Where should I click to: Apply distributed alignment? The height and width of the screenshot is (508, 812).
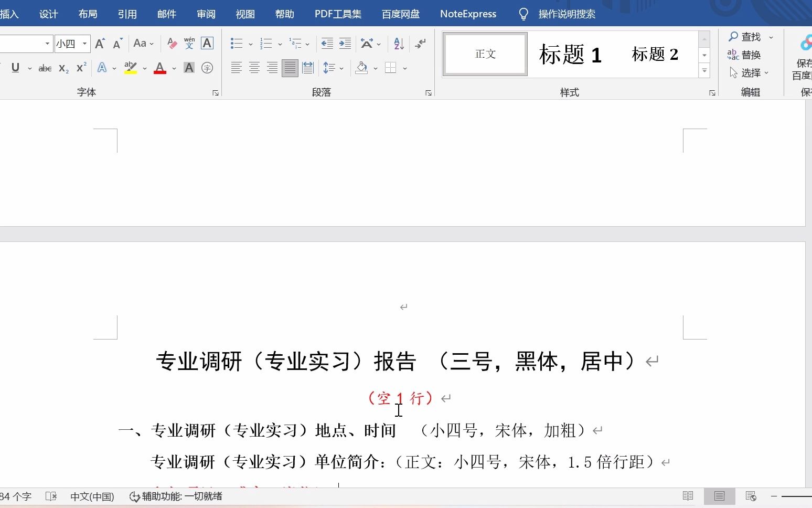pyautogui.click(x=308, y=68)
